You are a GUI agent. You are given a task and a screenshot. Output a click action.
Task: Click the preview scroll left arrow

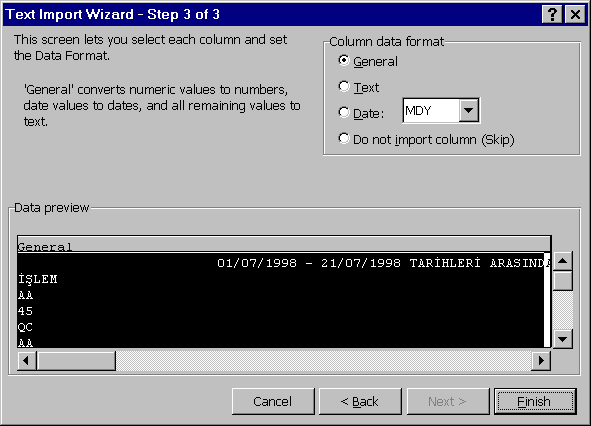pyautogui.click(x=26, y=361)
